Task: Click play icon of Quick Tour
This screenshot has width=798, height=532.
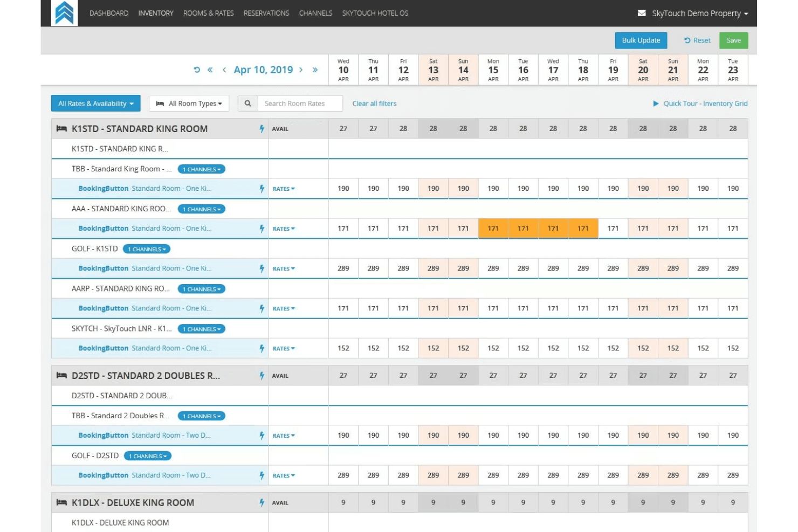Action: click(656, 103)
